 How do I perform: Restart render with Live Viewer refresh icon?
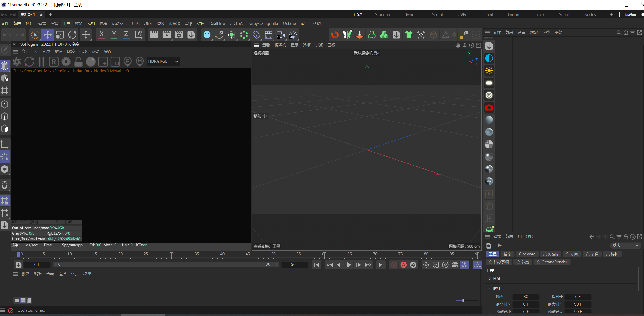tap(29, 62)
